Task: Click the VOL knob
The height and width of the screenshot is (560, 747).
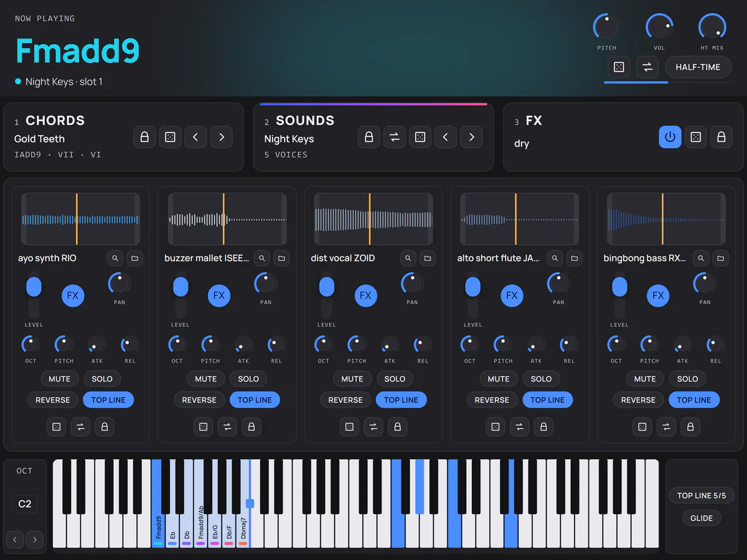Action: [x=659, y=27]
